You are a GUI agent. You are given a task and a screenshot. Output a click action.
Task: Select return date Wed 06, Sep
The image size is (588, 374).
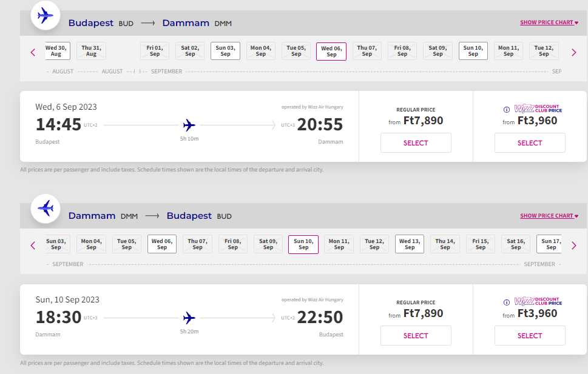coord(162,244)
